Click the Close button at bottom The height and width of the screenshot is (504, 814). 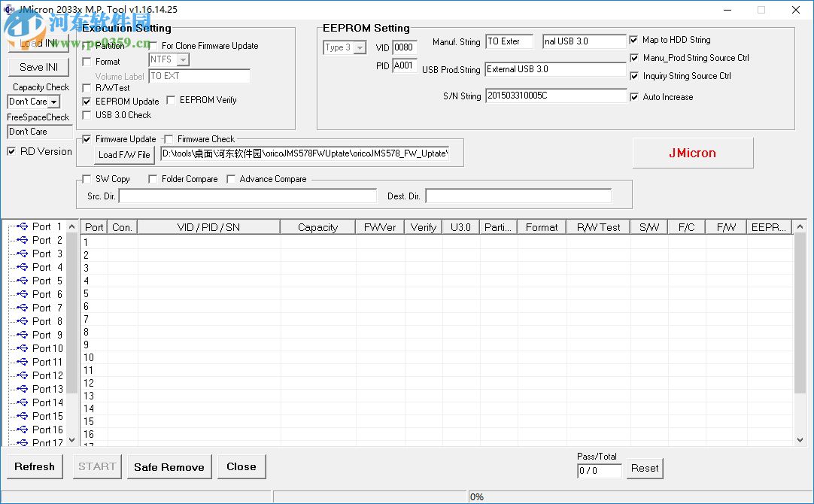click(x=241, y=466)
